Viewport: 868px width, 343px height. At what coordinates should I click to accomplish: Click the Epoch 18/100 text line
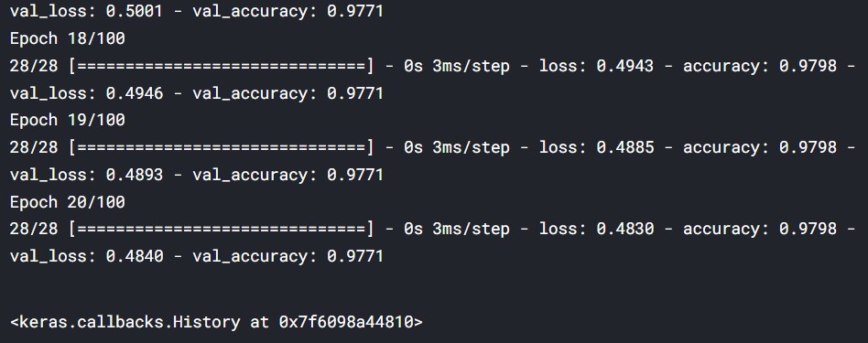point(68,38)
